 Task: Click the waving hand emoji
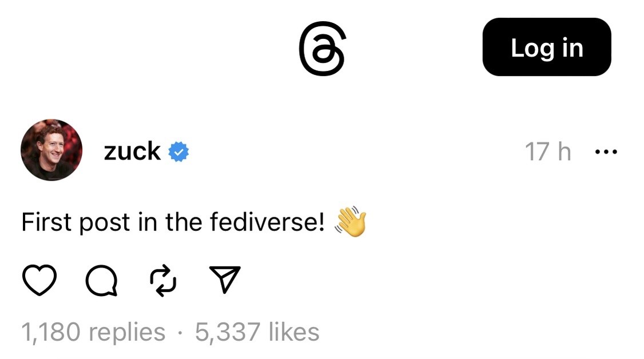tap(351, 222)
